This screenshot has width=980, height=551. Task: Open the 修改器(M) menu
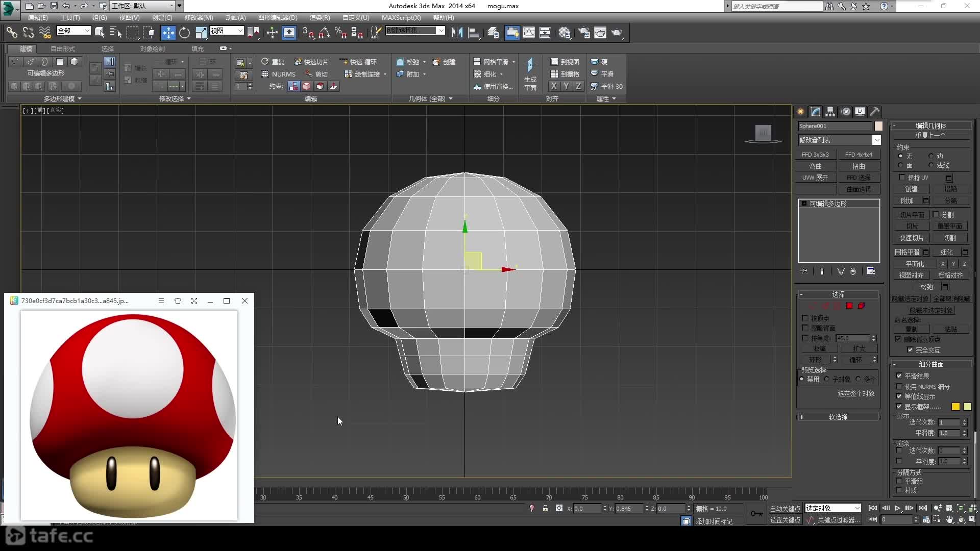click(199, 17)
